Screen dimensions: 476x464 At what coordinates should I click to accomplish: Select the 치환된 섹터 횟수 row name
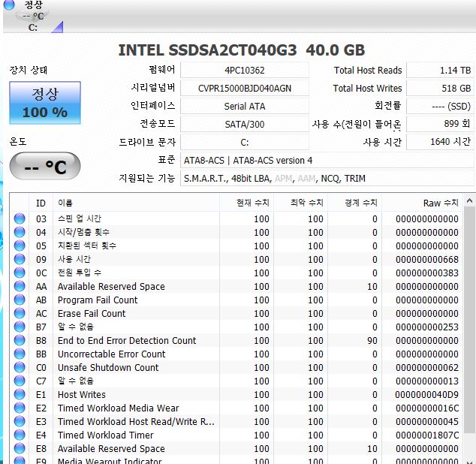(x=87, y=246)
